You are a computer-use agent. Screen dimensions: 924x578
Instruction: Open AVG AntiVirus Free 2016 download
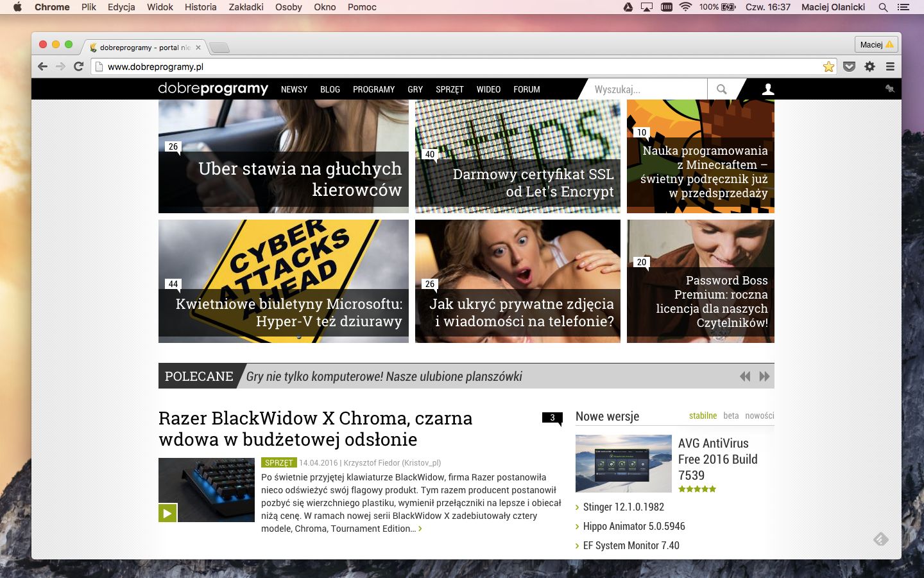[x=718, y=459]
